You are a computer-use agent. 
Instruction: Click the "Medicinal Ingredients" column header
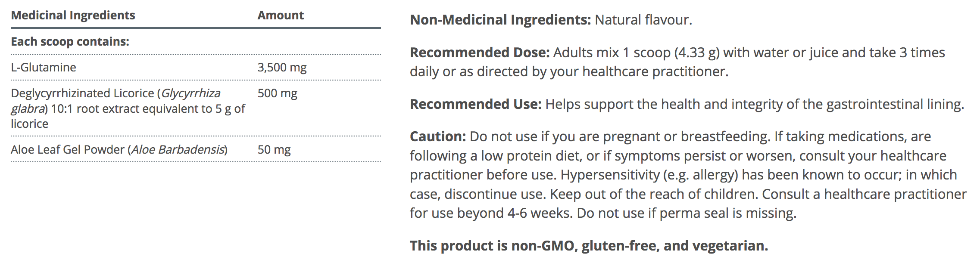click(73, 15)
